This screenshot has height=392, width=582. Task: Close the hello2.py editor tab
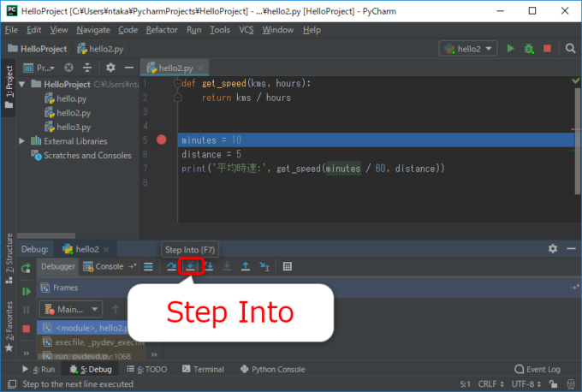click(200, 68)
